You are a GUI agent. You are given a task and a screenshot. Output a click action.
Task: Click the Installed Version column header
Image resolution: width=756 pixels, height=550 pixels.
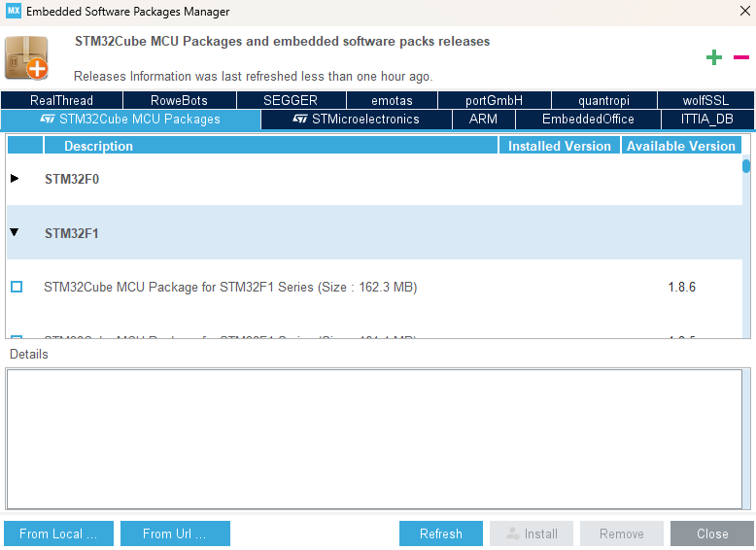click(560, 146)
